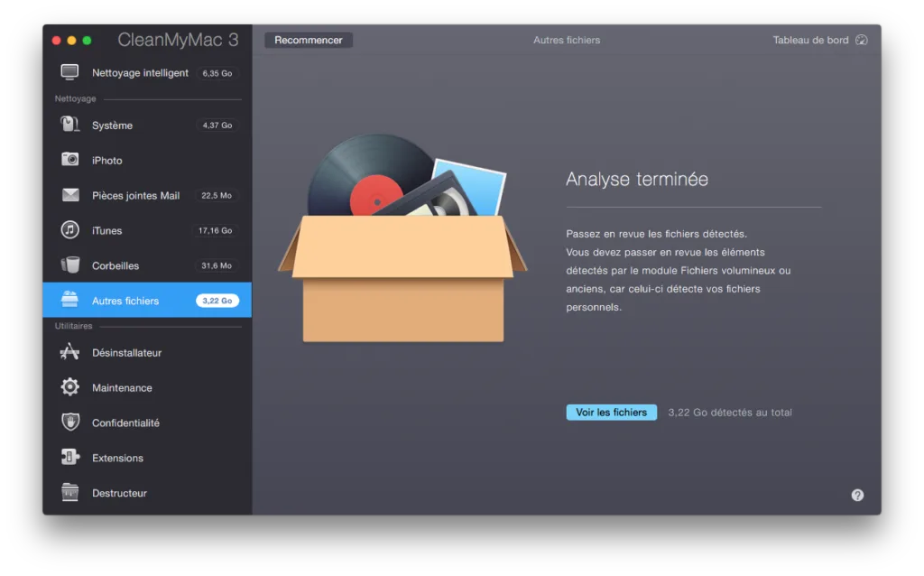Screen dimensions: 924x576
Task: Click the 4,37 Go size badge
Action: pos(217,125)
